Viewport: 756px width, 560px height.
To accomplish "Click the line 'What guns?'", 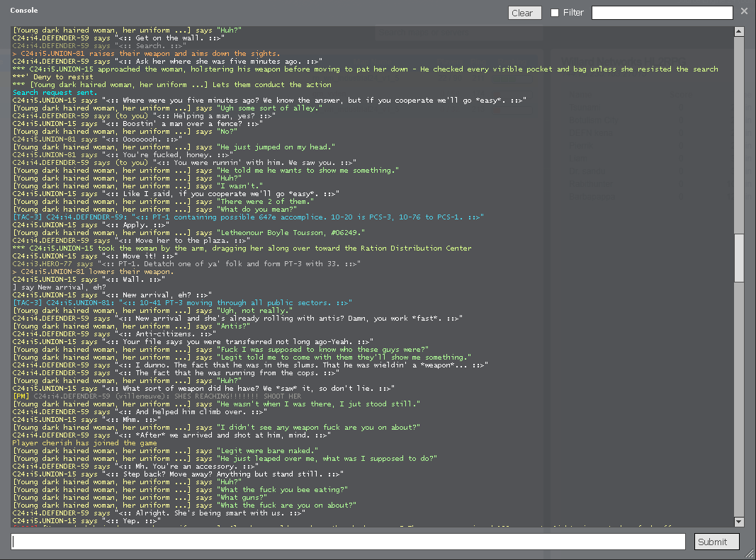I will [x=140, y=498].
